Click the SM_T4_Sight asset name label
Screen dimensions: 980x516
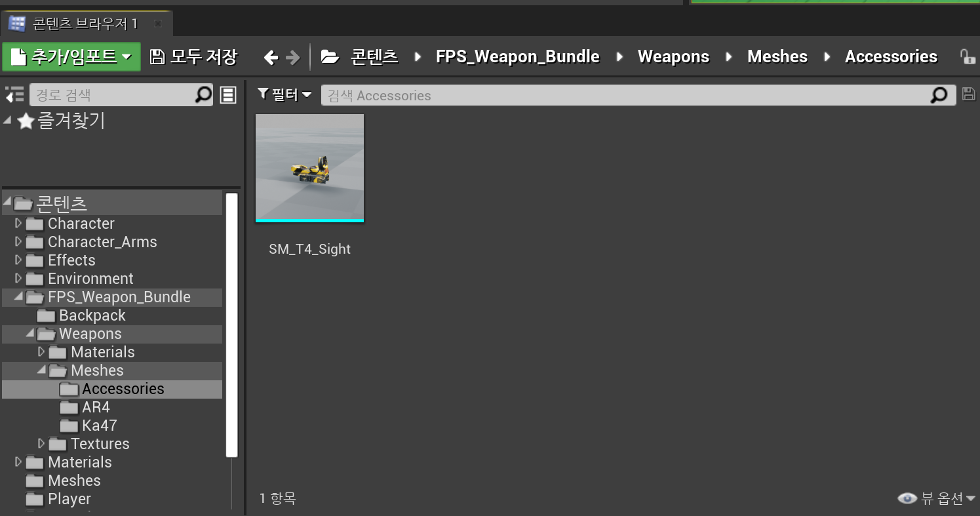pos(309,249)
